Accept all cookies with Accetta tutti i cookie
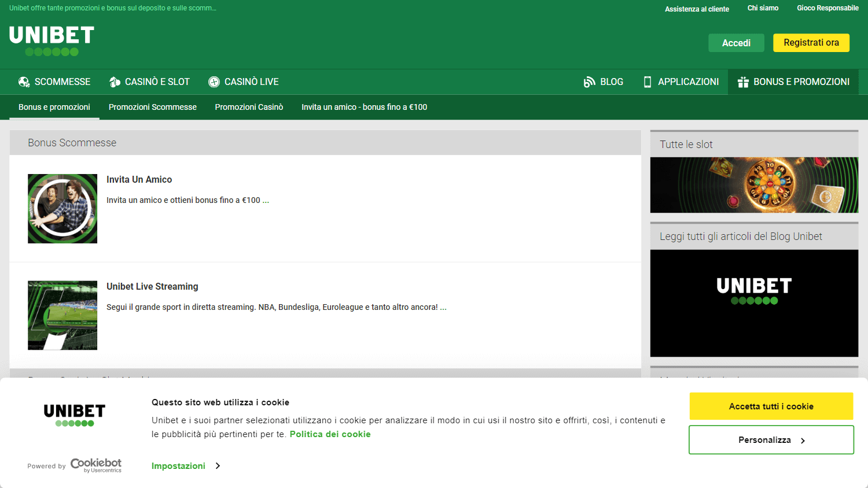 pos(771,406)
